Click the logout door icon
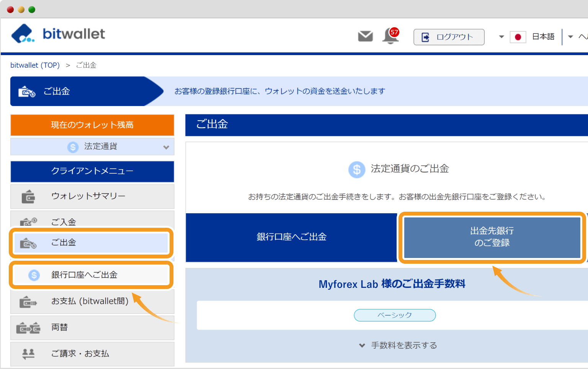This screenshot has width=588, height=369. tap(425, 37)
